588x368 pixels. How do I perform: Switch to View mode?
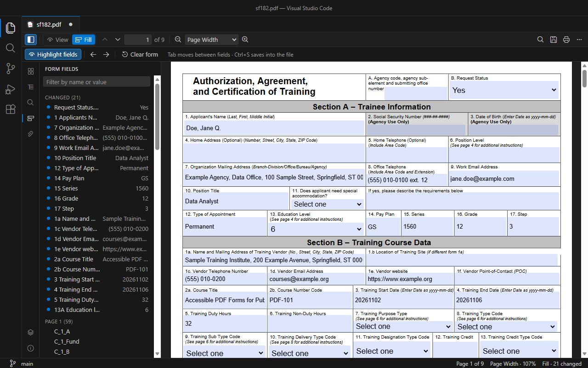(x=57, y=40)
